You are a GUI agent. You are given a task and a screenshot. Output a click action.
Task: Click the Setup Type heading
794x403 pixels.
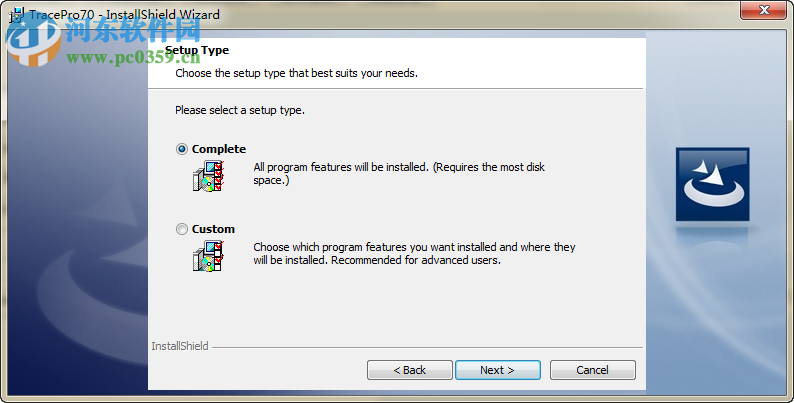click(x=197, y=50)
